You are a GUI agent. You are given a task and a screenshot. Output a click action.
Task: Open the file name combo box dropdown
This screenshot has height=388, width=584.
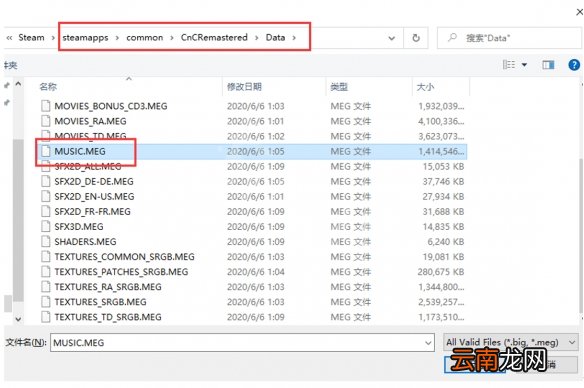[428, 343]
